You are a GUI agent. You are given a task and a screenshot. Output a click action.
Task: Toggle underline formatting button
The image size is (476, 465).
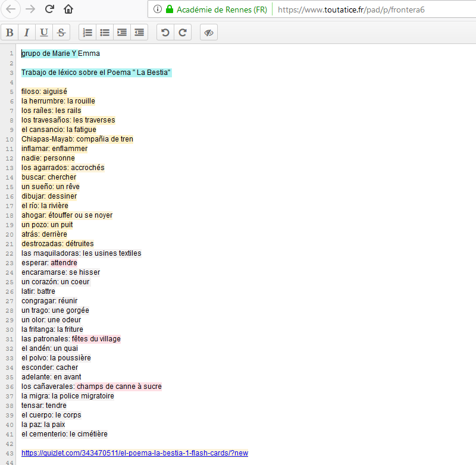44,33
